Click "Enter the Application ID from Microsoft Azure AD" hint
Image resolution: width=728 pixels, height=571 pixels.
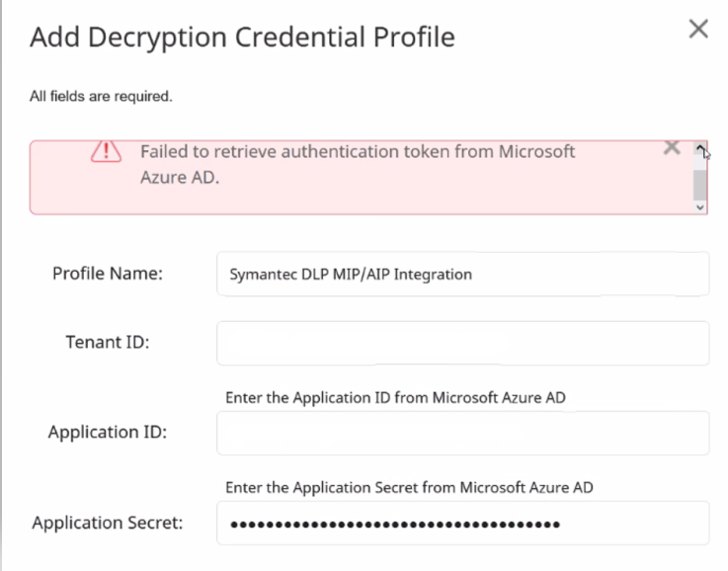395,398
